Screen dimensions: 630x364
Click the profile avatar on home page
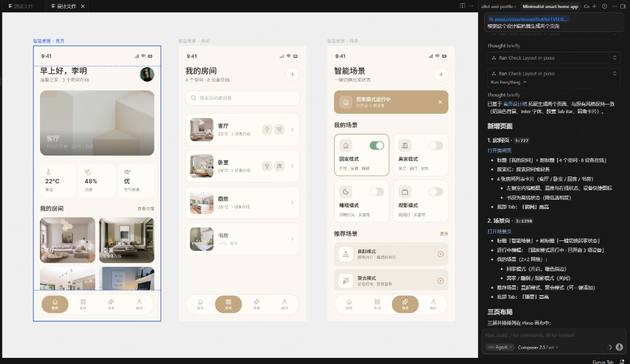147,74
